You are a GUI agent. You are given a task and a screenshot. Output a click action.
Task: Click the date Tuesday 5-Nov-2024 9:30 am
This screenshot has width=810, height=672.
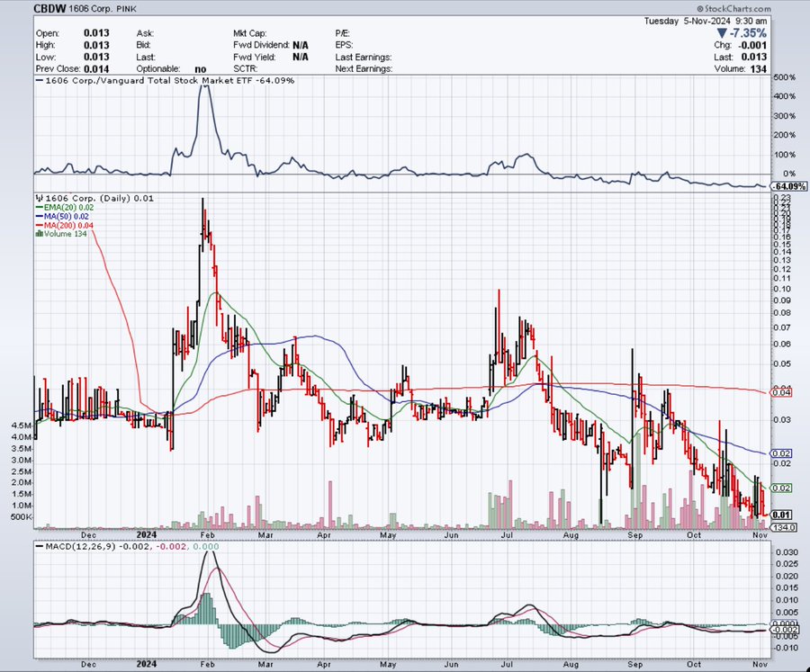point(706,22)
